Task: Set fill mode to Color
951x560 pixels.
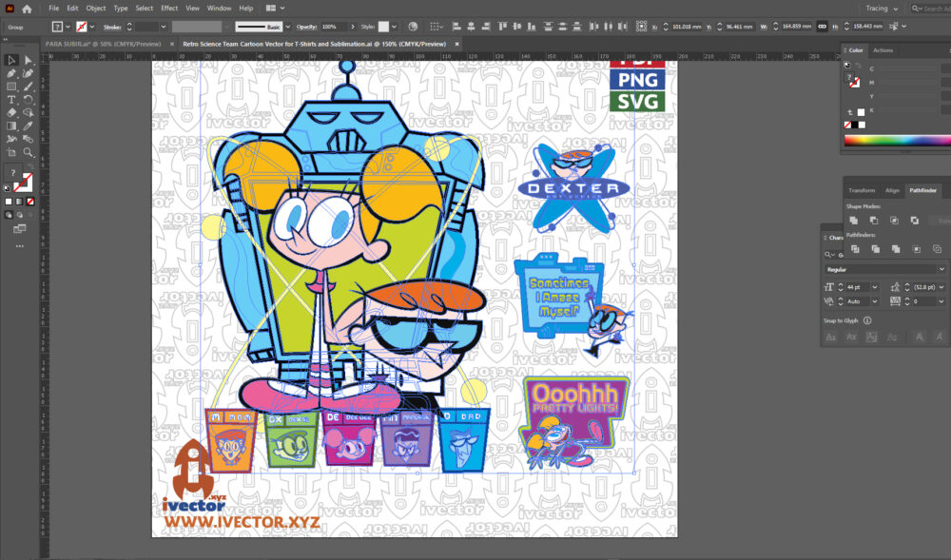Action: (x=9, y=202)
